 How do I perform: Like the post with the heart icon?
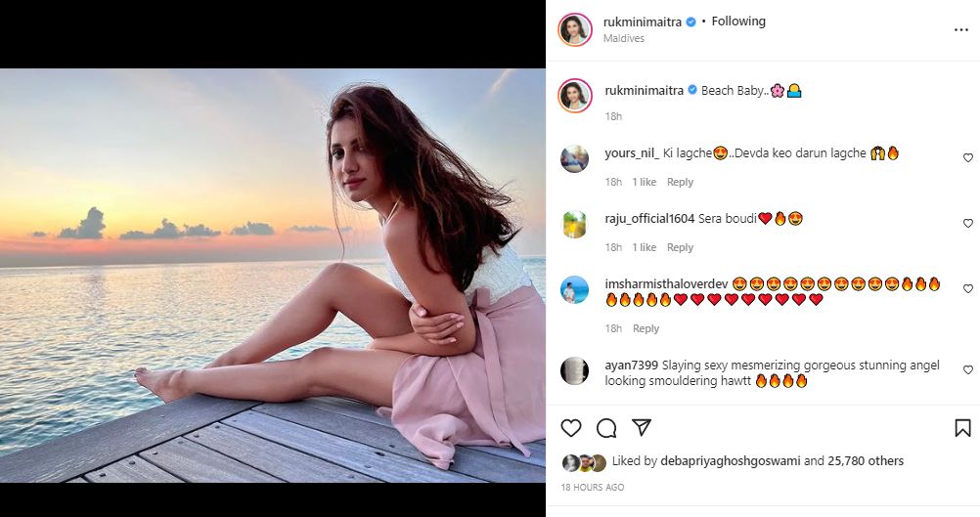click(x=571, y=428)
